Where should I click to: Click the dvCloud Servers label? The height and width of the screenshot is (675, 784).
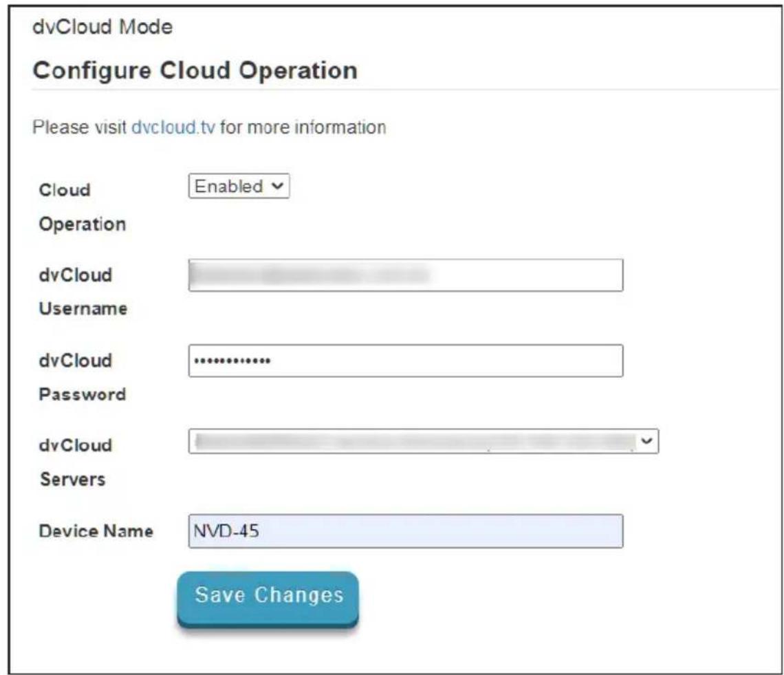[76, 462]
